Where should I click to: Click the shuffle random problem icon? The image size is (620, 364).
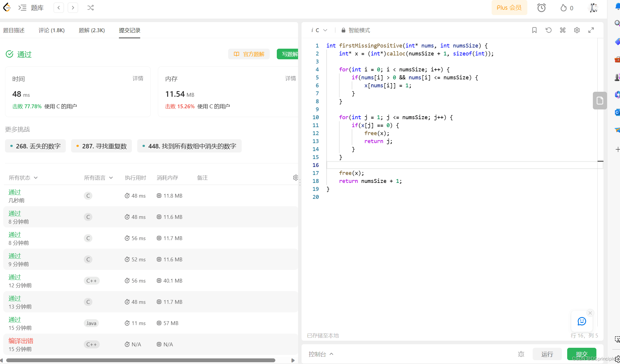coord(91,8)
